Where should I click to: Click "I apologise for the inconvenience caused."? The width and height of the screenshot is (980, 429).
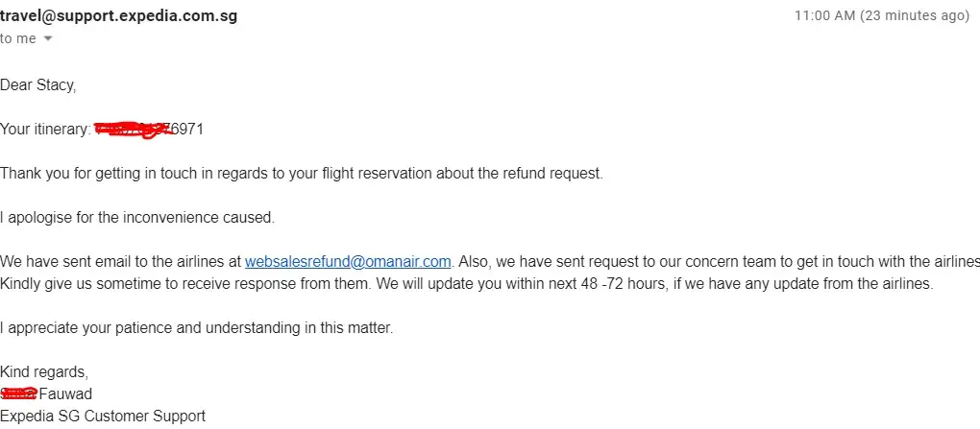click(x=137, y=217)
